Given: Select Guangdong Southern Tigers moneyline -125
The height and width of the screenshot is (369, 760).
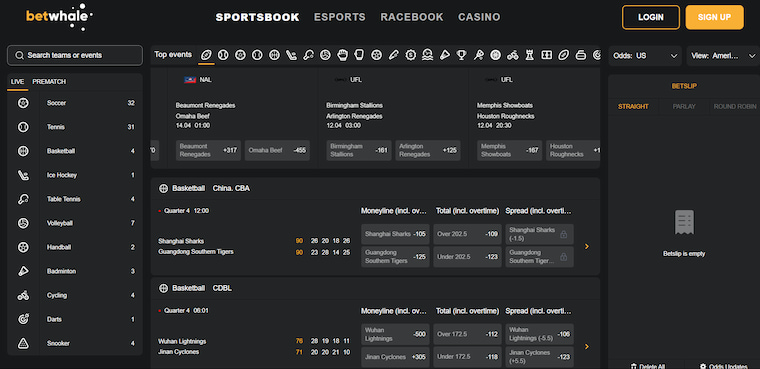Looking at the screenshot, I should click(395, 257).
